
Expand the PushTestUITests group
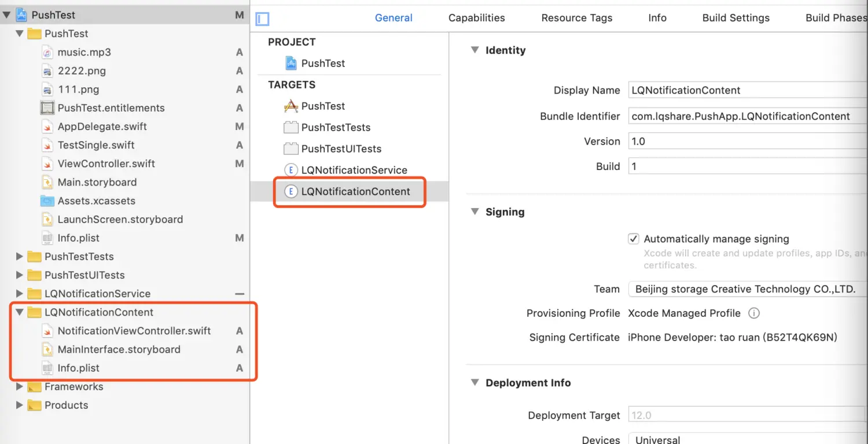pyautogui.click(x=20, y=275)
